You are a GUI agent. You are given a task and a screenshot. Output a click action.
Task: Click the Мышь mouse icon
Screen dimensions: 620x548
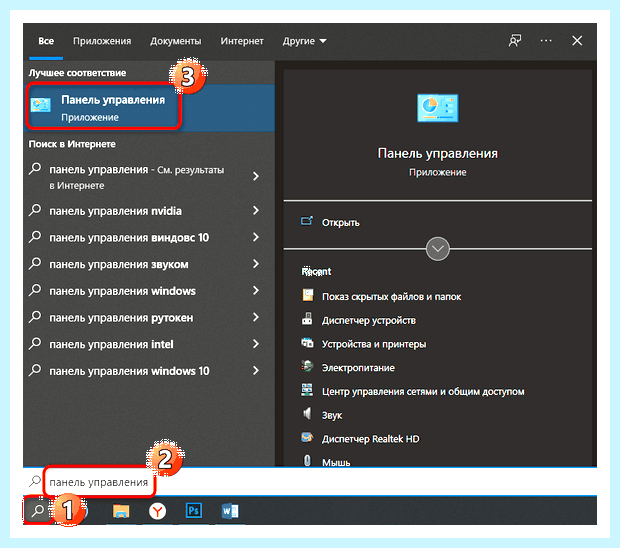(x=307, y=461)
